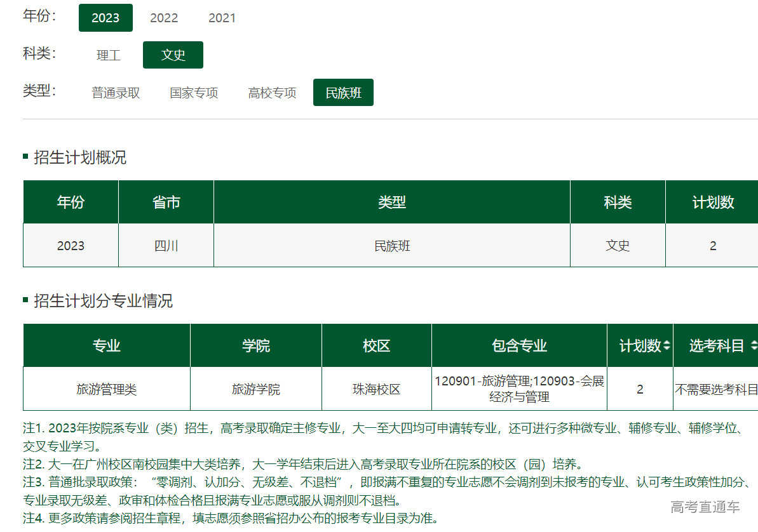This screenshot has height=532, width=758.
Task: Choose the 理工 subject category
Action: click(x=109, y=55)
